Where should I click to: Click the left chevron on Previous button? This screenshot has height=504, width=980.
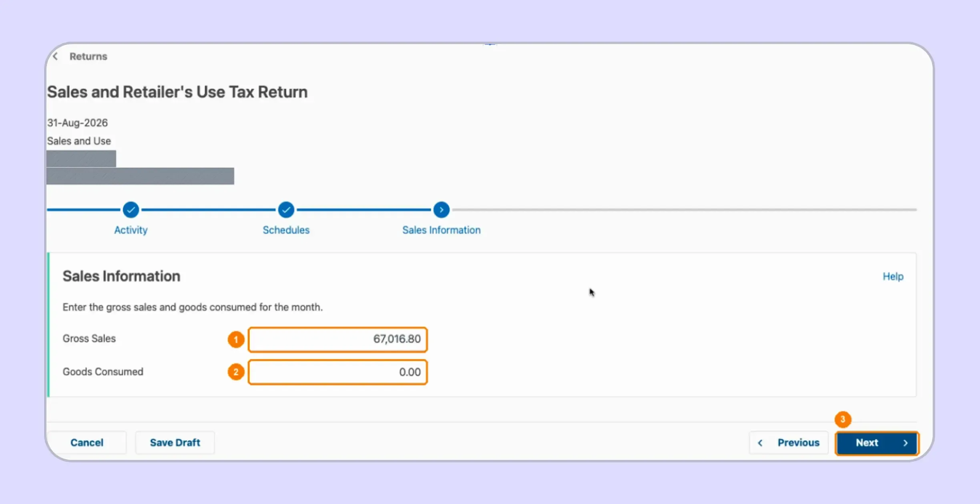[760, 443]
